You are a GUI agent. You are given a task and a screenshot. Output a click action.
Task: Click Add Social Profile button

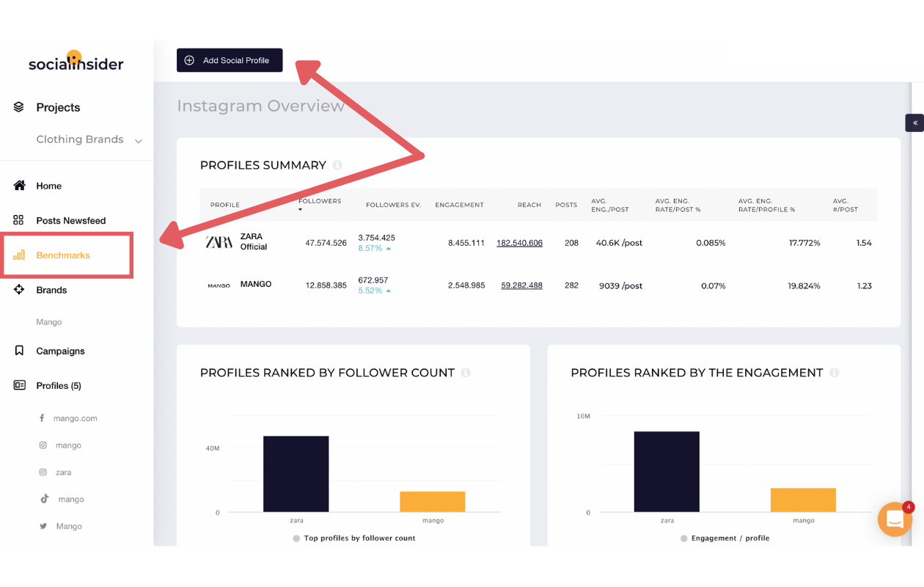coord(230,60)
